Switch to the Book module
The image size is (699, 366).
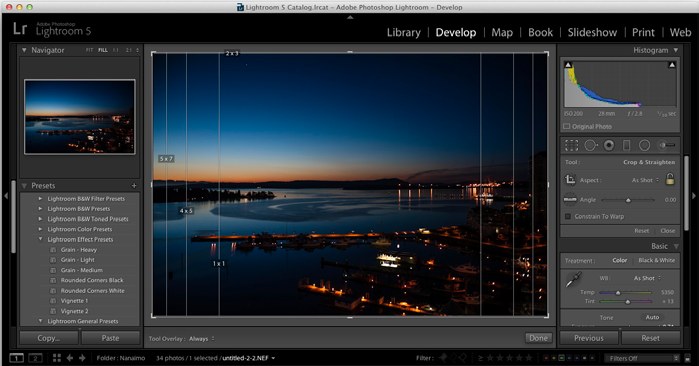click(540, 33)
